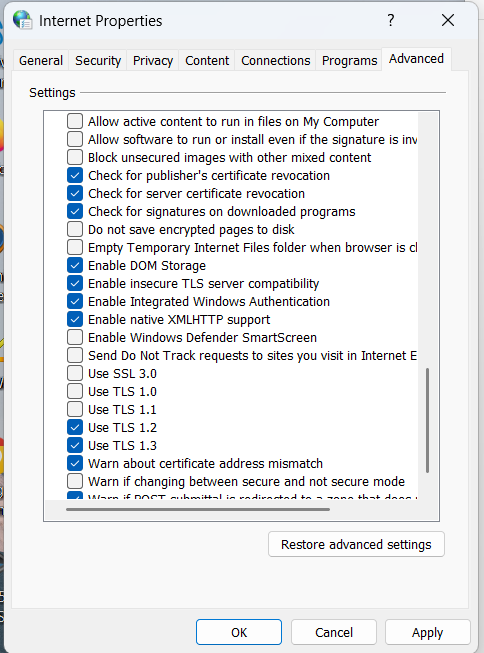Click the vertical scrollbar thumb in settings list
The image size is (484, 653).
427,420
